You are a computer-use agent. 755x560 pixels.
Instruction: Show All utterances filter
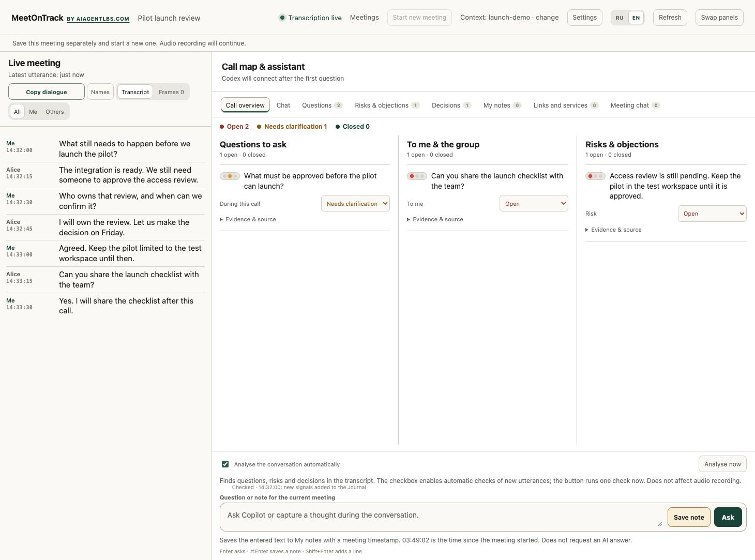(17, 112)
